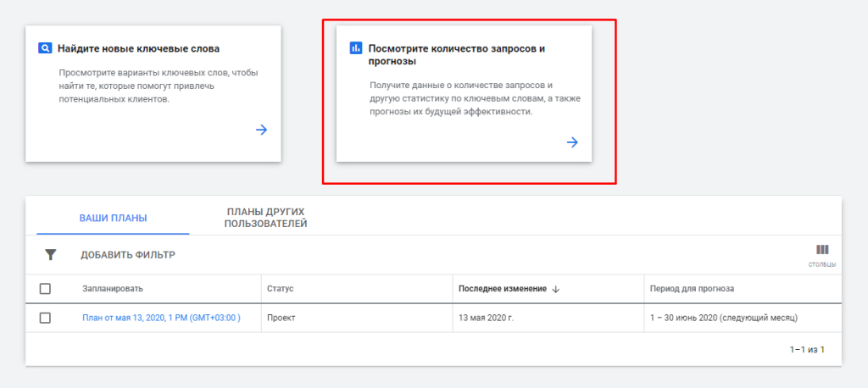Screen dimensions: 868x388
Task: Switch to ВАШИ ПЛАНЫ tab
Action: pos(113,218)
